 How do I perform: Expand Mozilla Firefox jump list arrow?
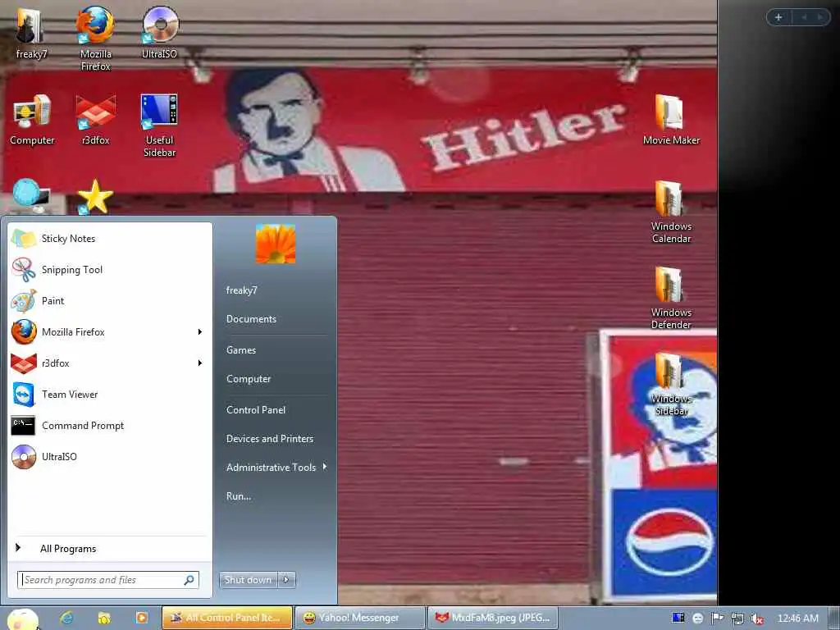tap(200, 331)
